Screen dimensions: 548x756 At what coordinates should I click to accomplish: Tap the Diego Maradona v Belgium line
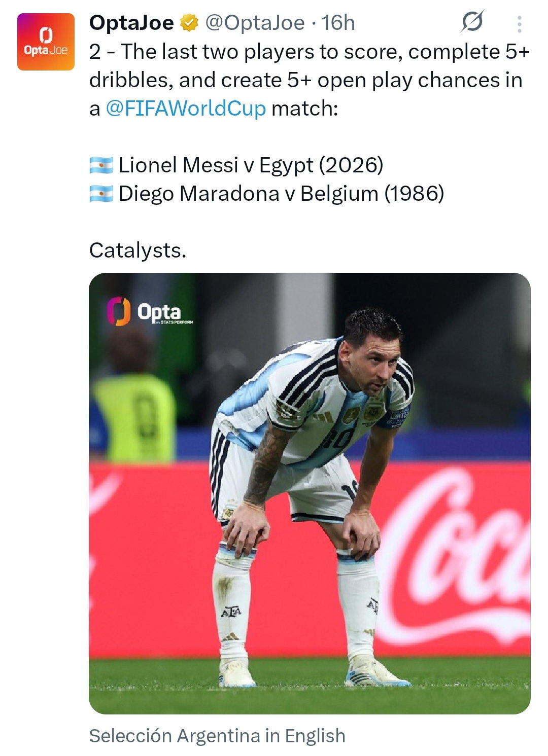pyautogui.click(x=281, y=194)
